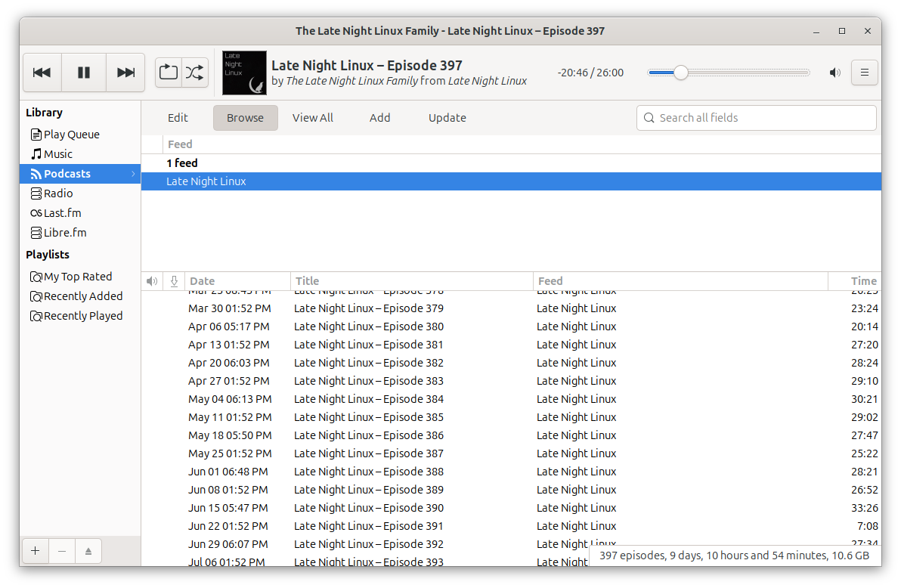The width and height of the screenshot is (901, 588).
Task: Select Late Night Linux – Episode 389
Action: click(x=512, y=490)
